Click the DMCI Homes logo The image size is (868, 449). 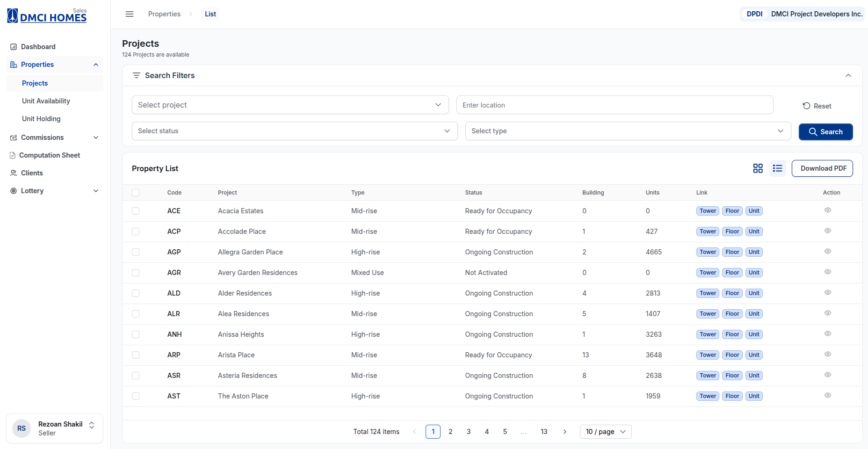click(47, 15)
